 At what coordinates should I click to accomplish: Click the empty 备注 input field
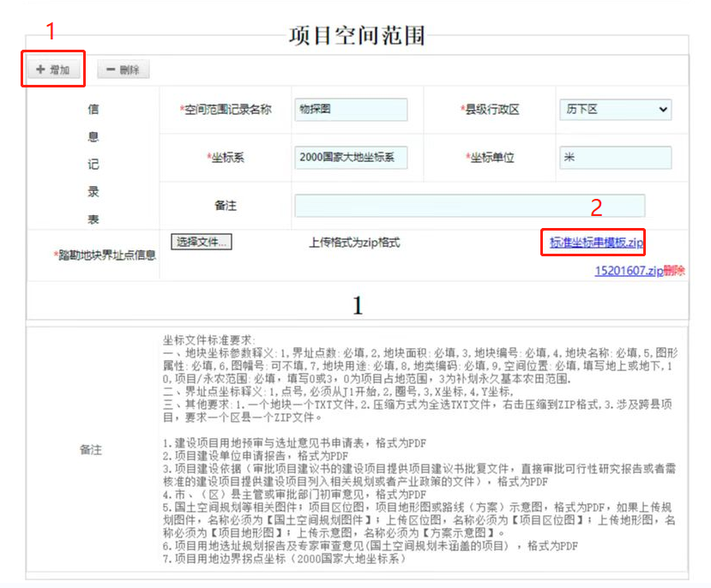[x=469, y=206]
